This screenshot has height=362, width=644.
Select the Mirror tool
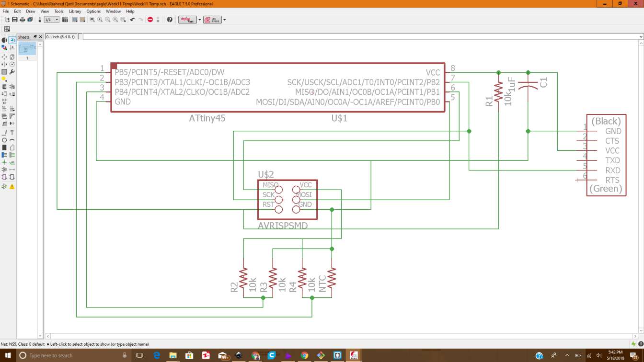[x=4, y=65]
